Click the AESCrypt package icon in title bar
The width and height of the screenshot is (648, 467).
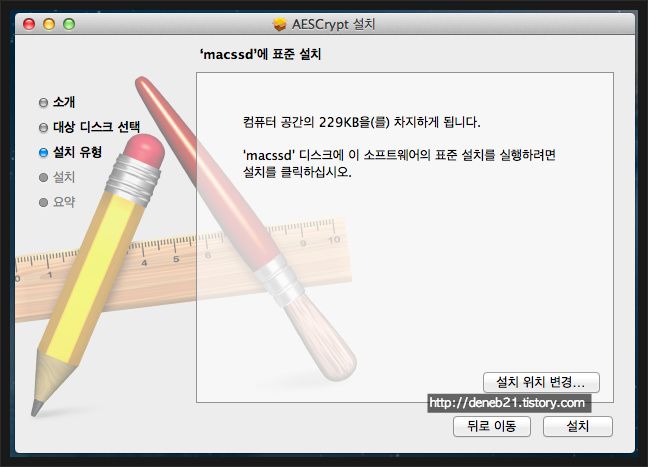pyautogui.click(x=280, y=24)
